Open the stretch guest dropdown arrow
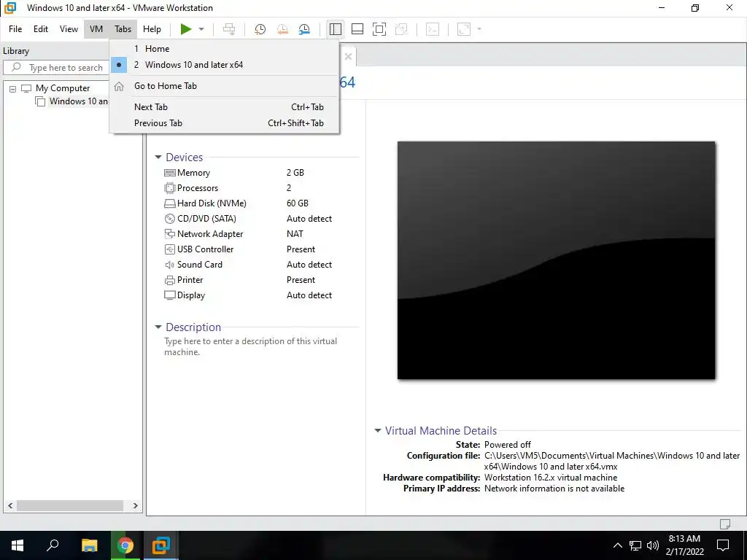Viewport: 747px width, 560px height. 479,29
